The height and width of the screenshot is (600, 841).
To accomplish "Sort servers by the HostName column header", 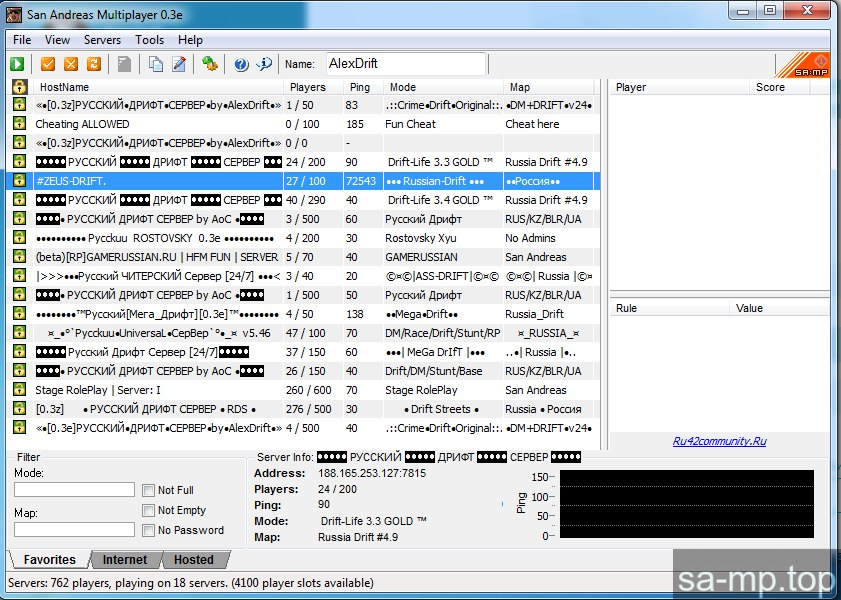I will pyautogui.click(x=159, y=87).
